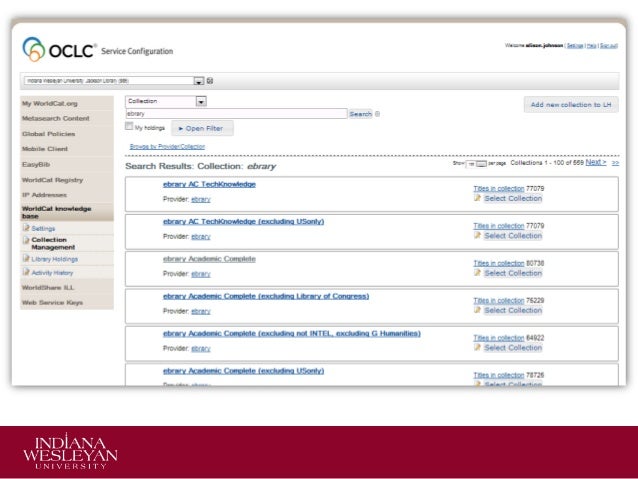Click the Library Holdings page icon
Screen dimensions: 638x479
click(26, 258)
